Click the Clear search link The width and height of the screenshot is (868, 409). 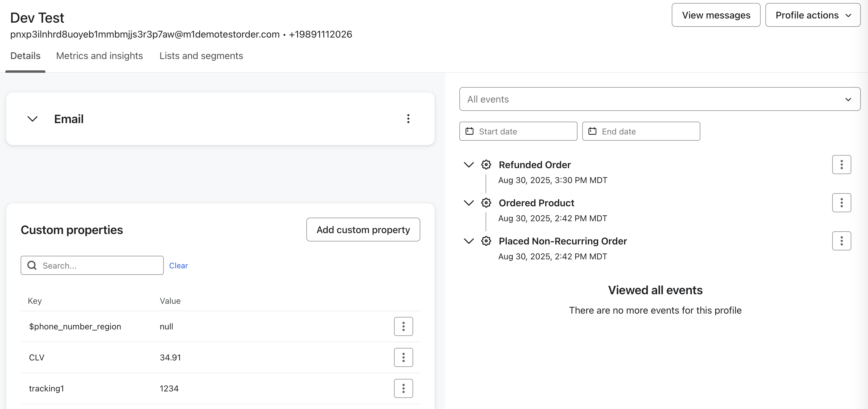point(179,266)
